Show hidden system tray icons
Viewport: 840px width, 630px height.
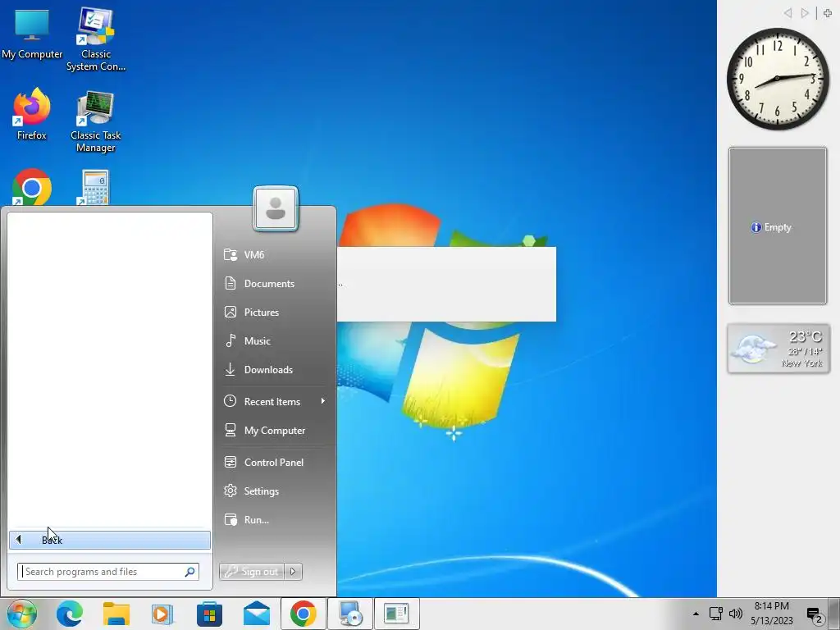[696, 614]
